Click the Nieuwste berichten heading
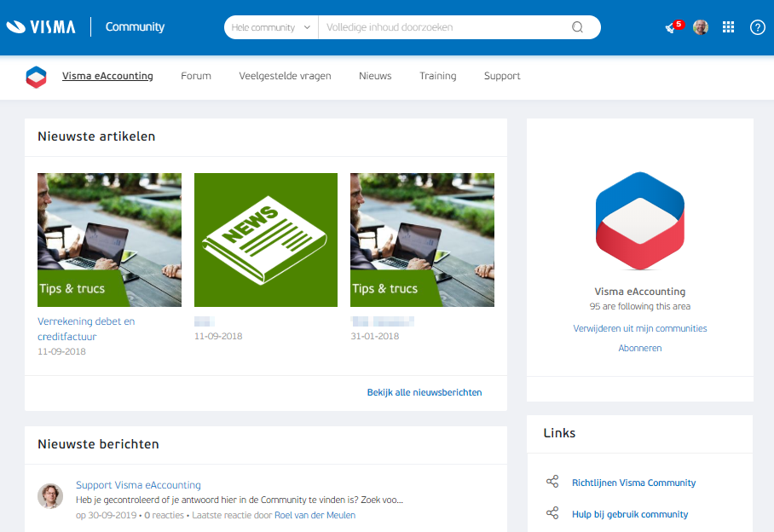The height and width of the screenshot is (532, 774). (x=98, y=444)
